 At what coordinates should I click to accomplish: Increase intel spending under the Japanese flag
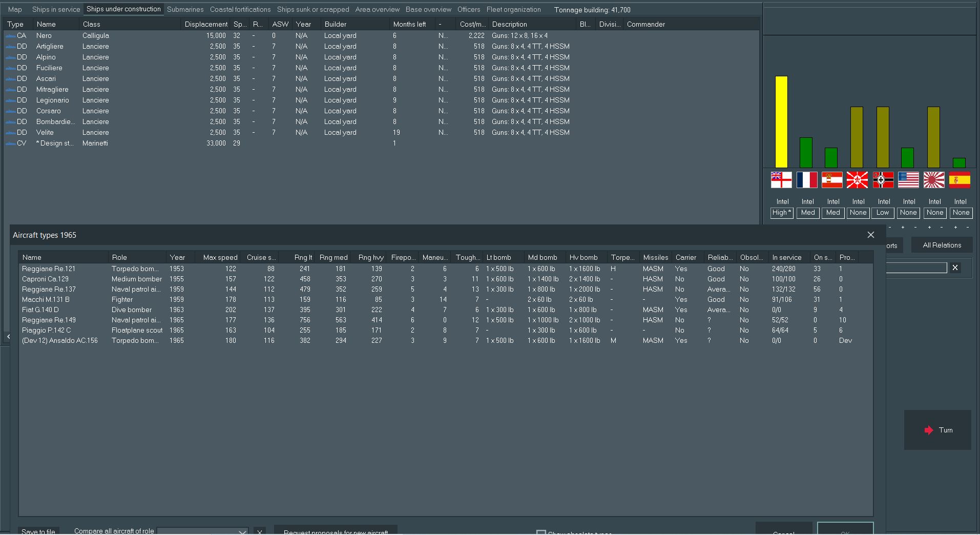tap(929, 228)
